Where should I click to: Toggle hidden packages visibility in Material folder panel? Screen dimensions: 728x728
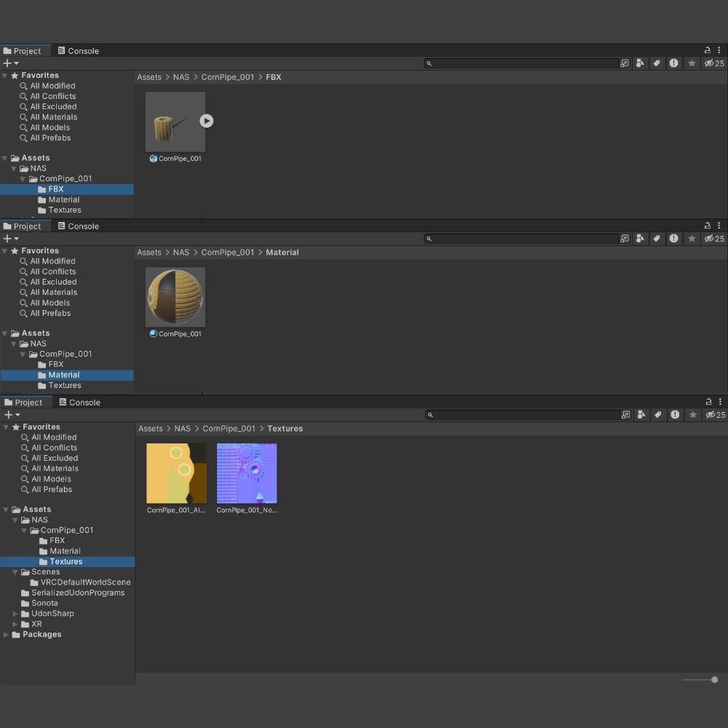pyautogui.click(x=714, y=239)
